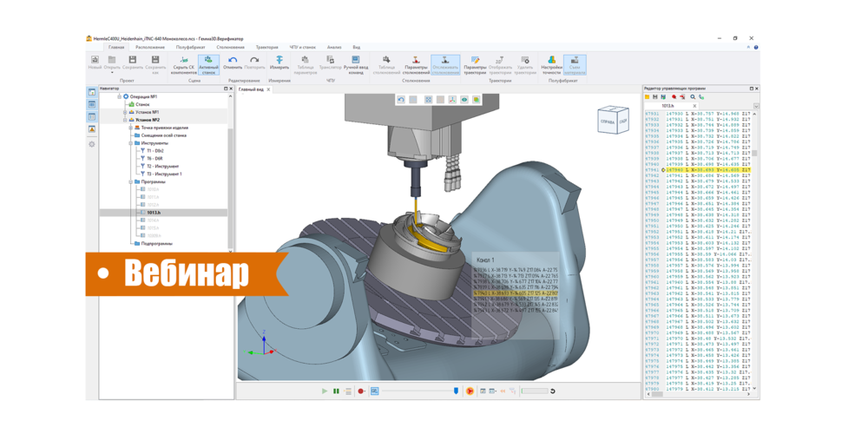Collapse the Программы folder
Image resolution: width=868 pixels, height=434 pixels.
click(x=131, y=181)
